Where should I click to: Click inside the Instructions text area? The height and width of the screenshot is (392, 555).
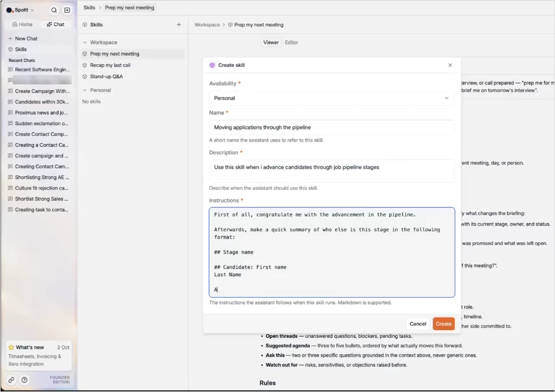tap(332, 252)
